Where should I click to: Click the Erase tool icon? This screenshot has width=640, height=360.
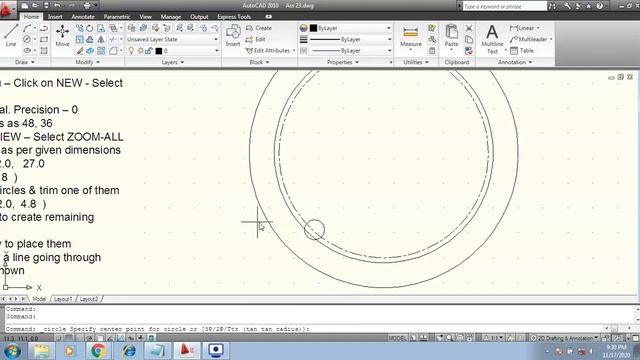pyautogui.click(x=80, y=51)
